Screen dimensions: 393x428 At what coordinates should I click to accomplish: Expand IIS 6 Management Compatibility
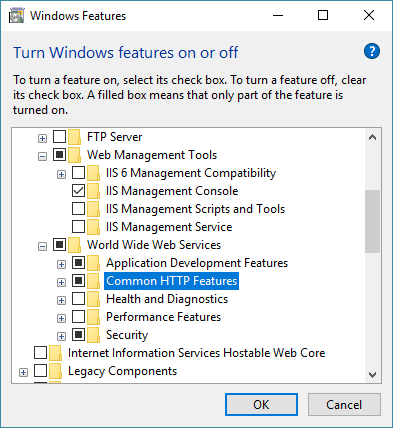(x=61, y=174)
